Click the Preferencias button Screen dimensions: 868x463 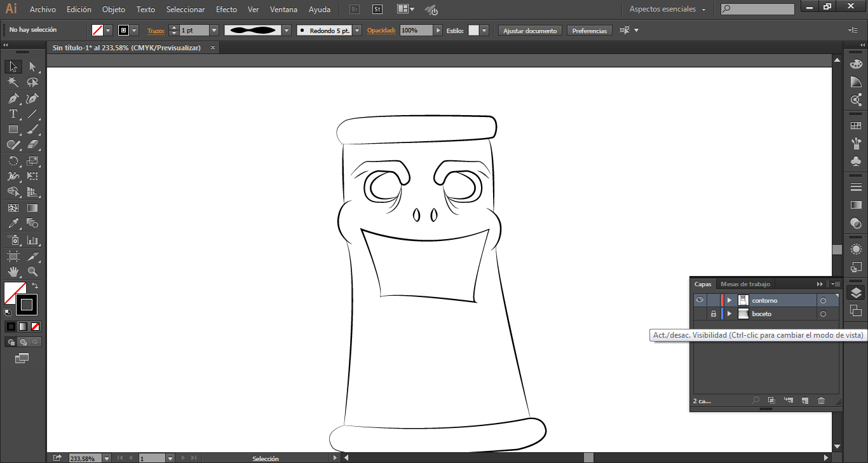click(589, 31)
